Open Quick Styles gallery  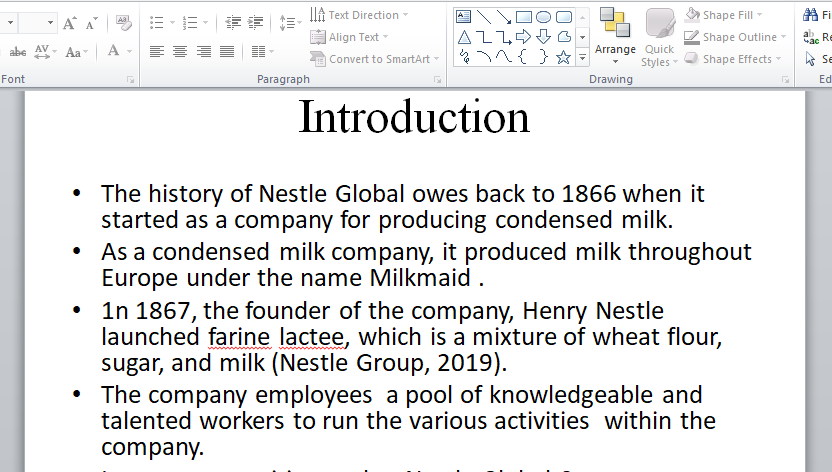point(660,37)
